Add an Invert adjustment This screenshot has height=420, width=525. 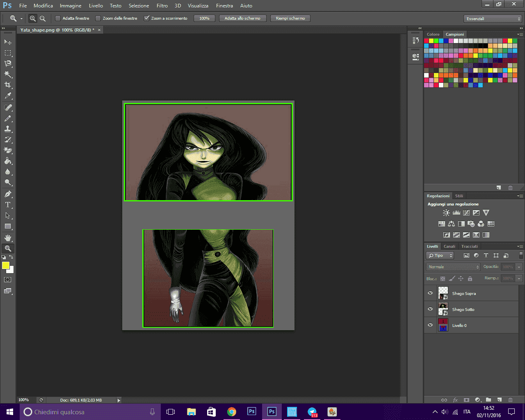[x=447, y=235]
